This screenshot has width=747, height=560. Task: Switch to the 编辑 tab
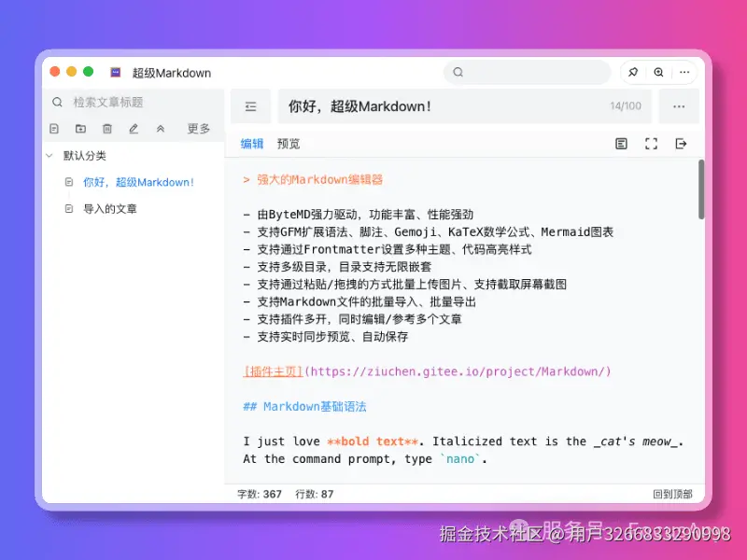(x=252, y=144)
